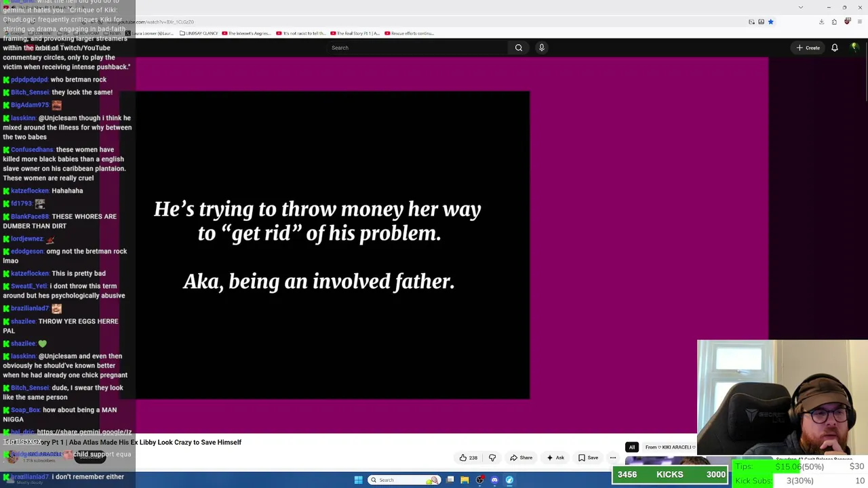
Task: Open The Real Story Pt 1 bookmark
Action: click(355, 33)
